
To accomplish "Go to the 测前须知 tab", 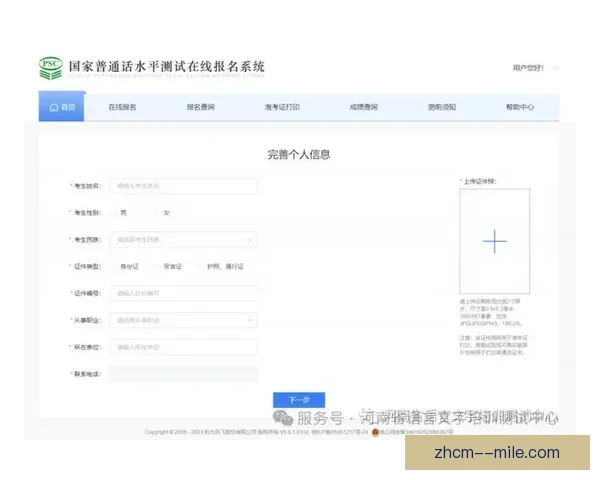I will [x=442, y=107].
